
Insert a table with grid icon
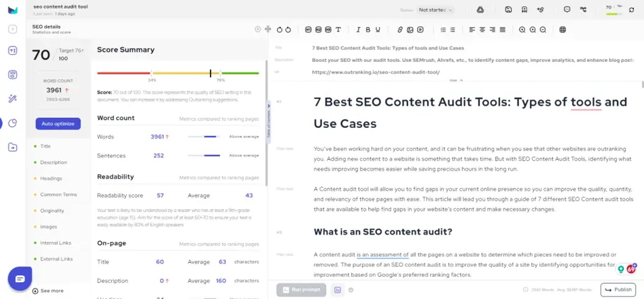[563, 29]
